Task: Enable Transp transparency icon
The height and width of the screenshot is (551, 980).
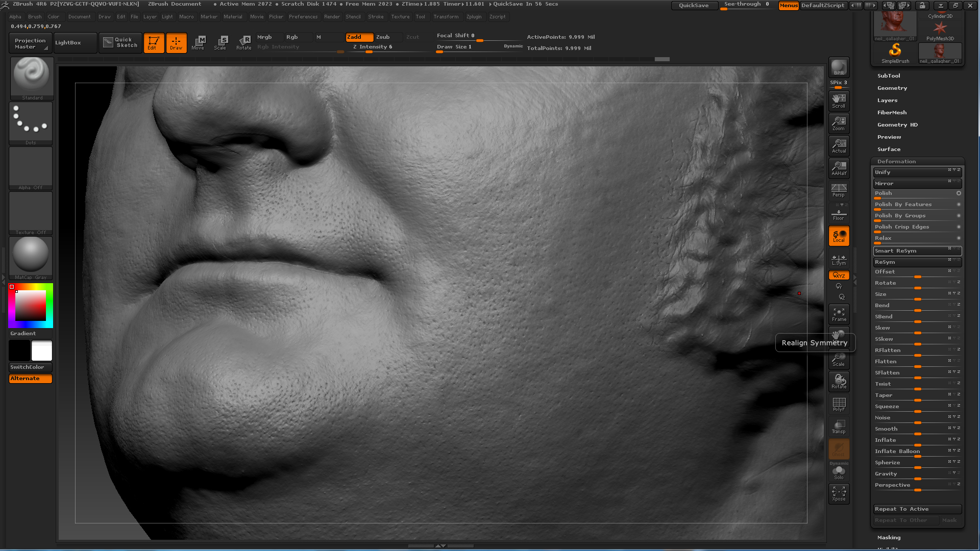Action: [839, 426]
